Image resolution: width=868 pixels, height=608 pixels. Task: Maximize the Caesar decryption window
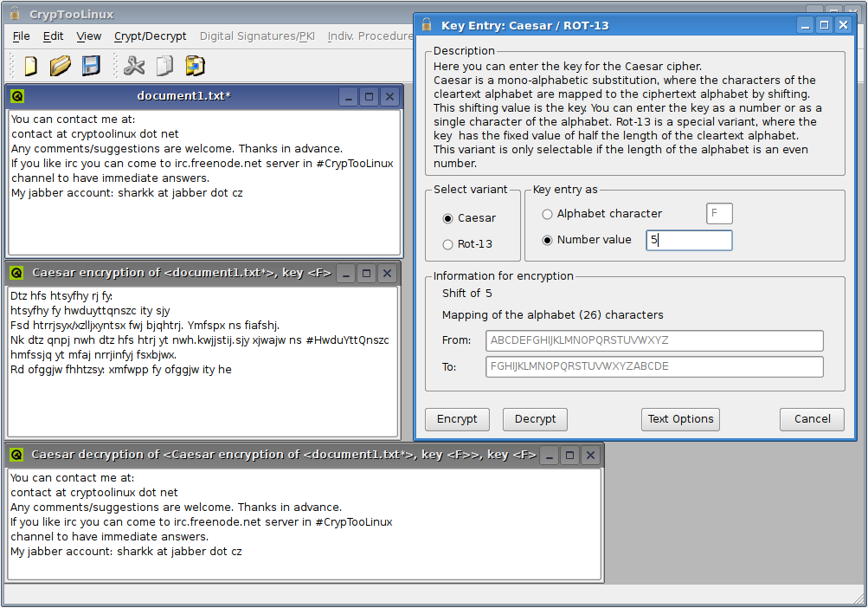569,456
